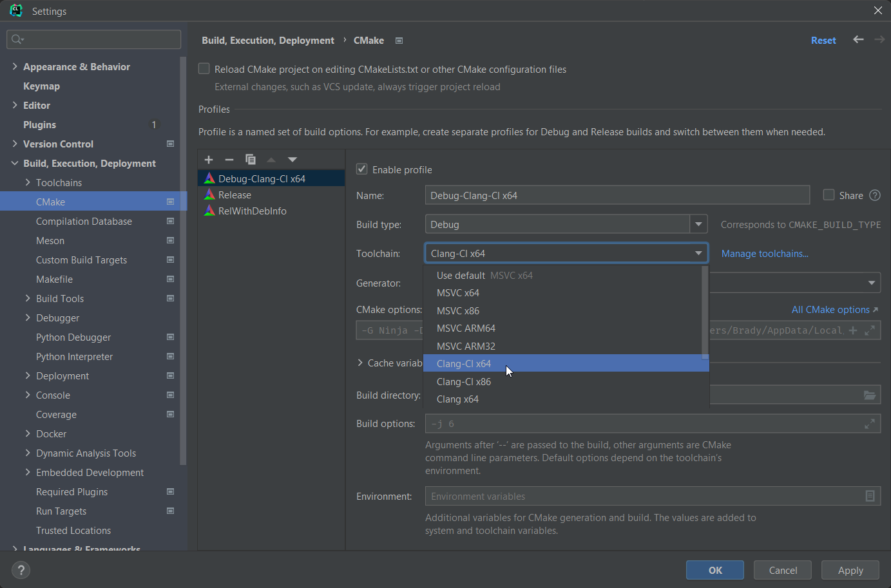
Task: Click the Apply button
Action: click(850, 570)
